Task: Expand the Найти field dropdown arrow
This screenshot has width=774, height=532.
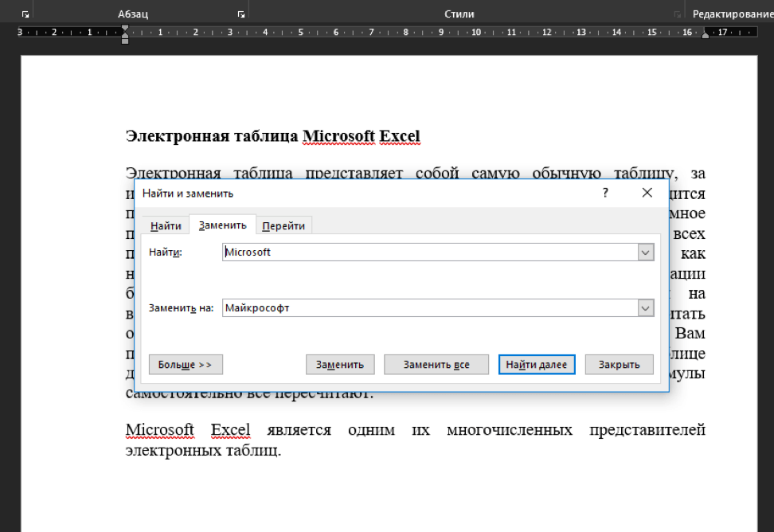Action: click(645, 252)
